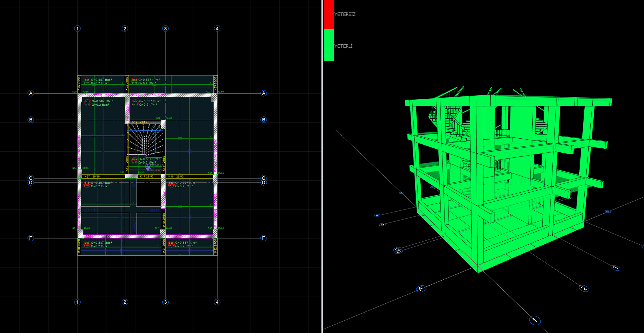644x333 pixels.
Task: Select the BAND12 strip label
Action: tap(90, 211)
